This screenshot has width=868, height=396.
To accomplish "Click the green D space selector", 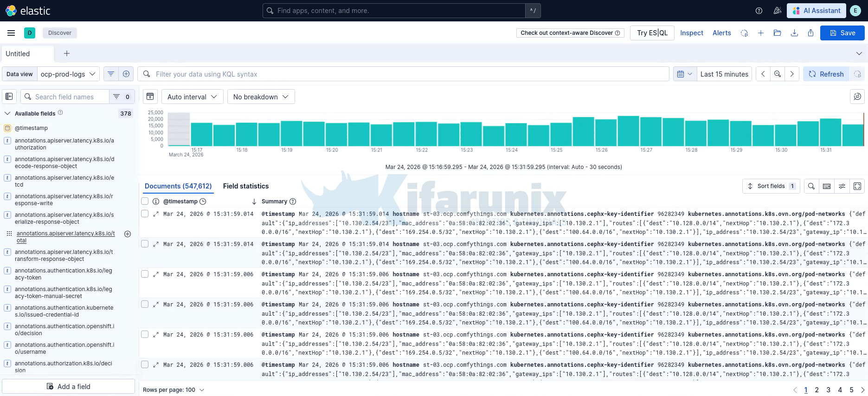I will point(30,33).
